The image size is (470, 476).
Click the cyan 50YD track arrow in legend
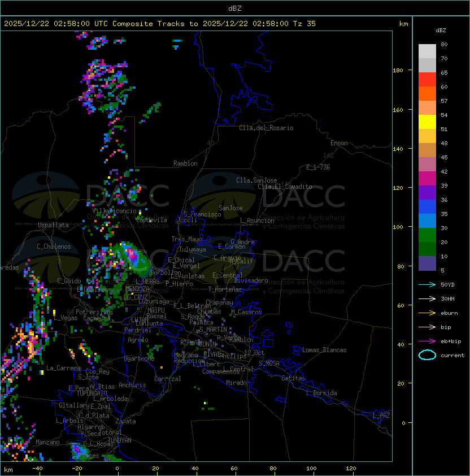427,284
